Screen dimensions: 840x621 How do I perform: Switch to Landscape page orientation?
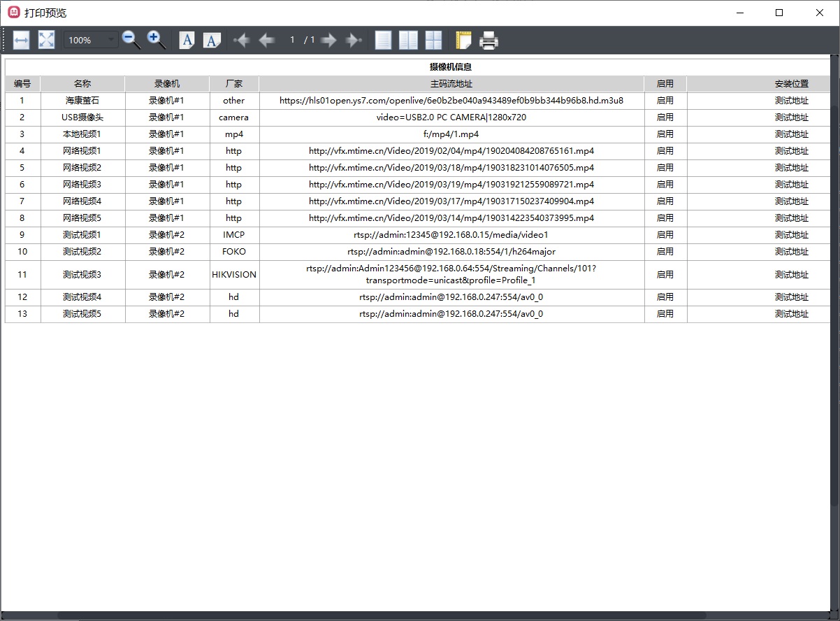tap(212, 41)
